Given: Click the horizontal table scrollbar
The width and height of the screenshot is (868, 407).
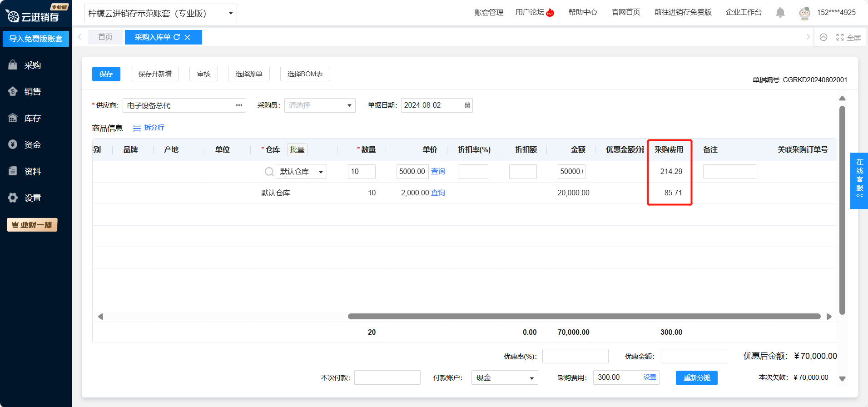Looking at the screenshot, I should pyautogui.click(x=584, y=317).
